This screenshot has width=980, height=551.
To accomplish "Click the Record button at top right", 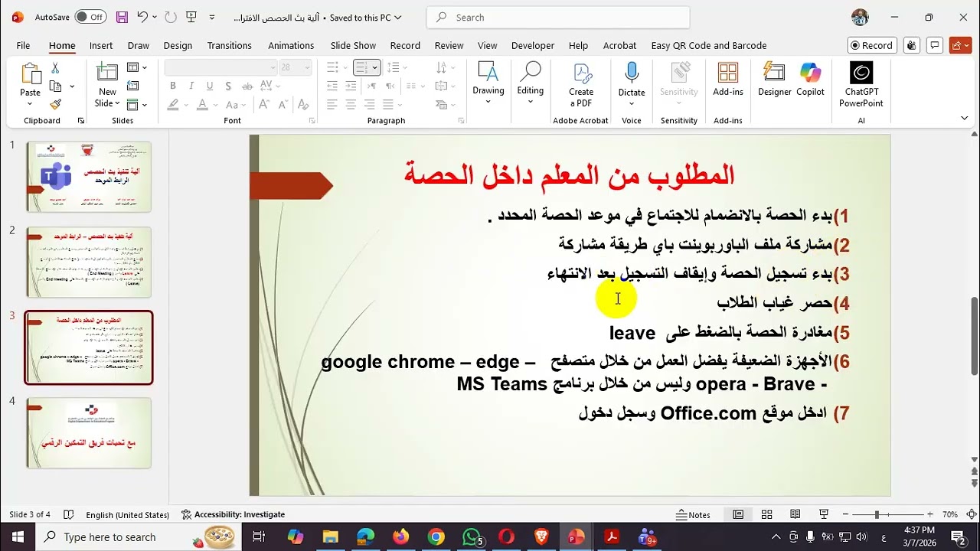I will (872, 45).
